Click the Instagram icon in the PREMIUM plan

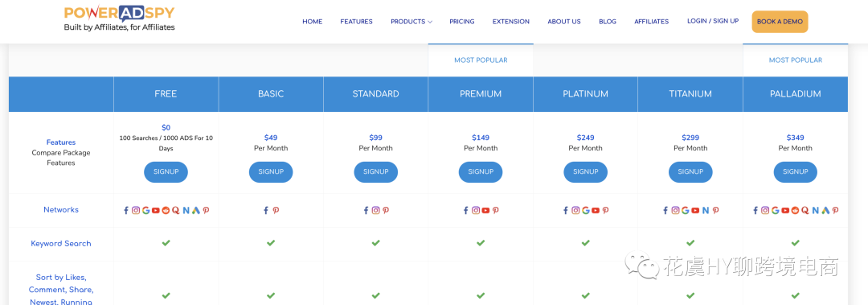click(476, 210)
